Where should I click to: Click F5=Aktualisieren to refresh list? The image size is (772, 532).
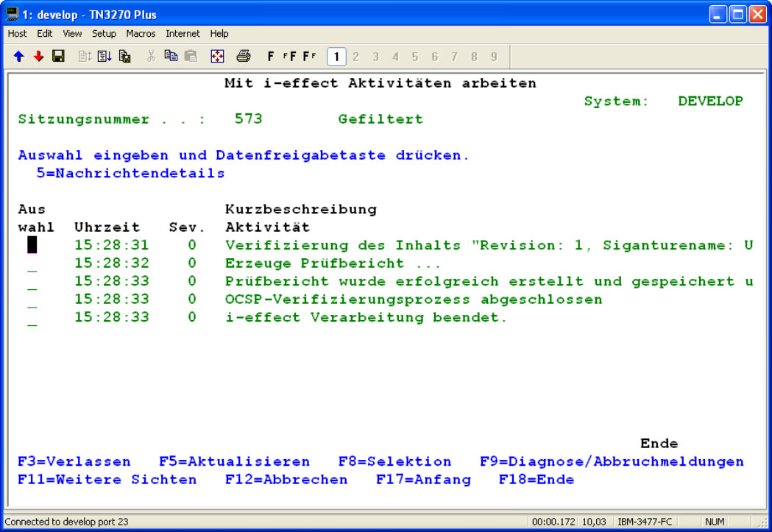coord(234,462)
